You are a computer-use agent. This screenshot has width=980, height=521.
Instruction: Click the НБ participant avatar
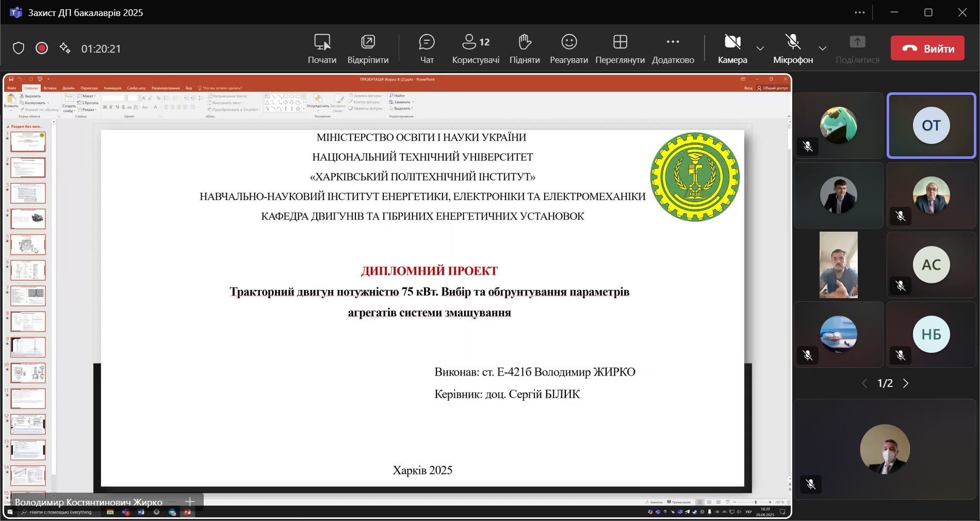931,334
